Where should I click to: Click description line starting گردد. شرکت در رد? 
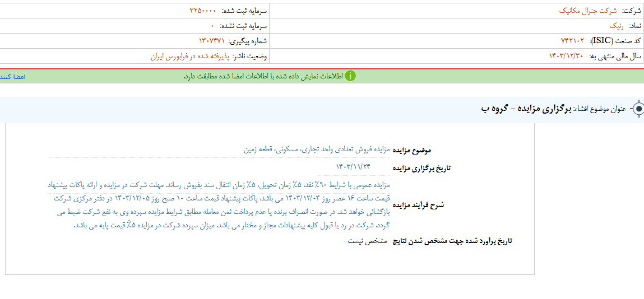(x=231, y=225)
